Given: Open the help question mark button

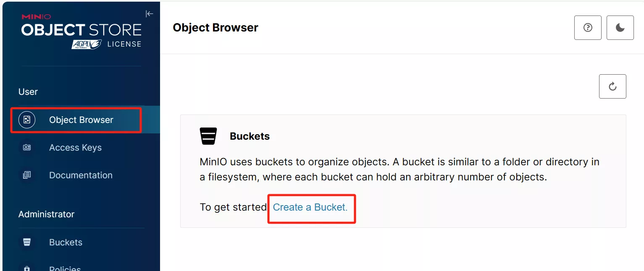Looking at the screenshot, I should 588,28.
